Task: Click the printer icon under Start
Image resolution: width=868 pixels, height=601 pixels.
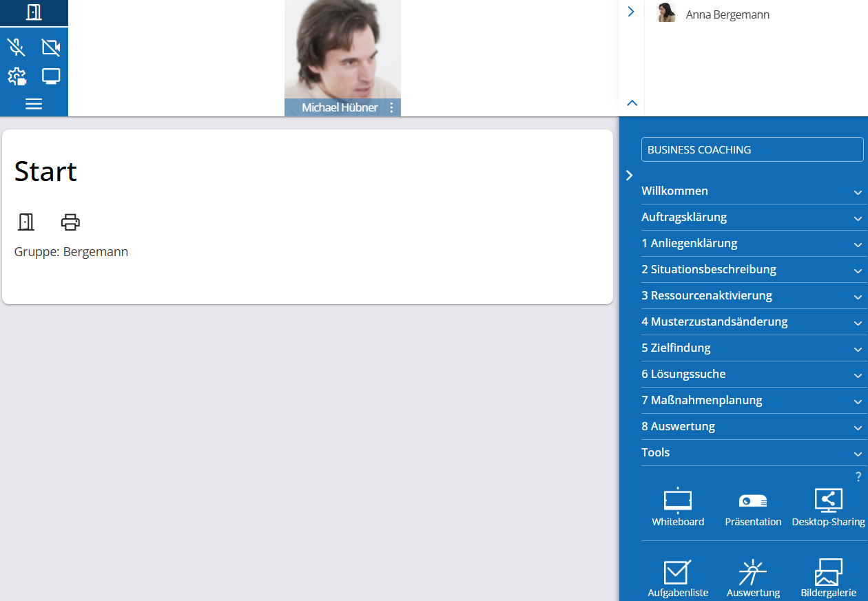Action: tap(70, 222)
